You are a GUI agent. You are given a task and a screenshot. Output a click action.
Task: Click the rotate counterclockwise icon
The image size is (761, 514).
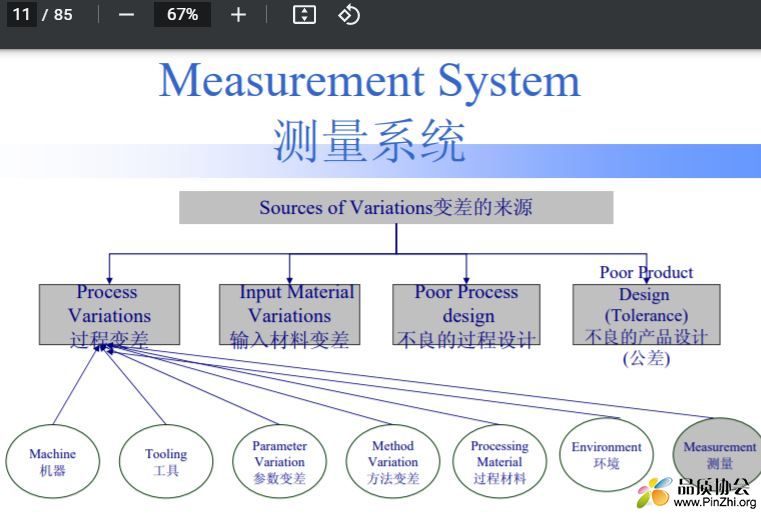(349, 15)
